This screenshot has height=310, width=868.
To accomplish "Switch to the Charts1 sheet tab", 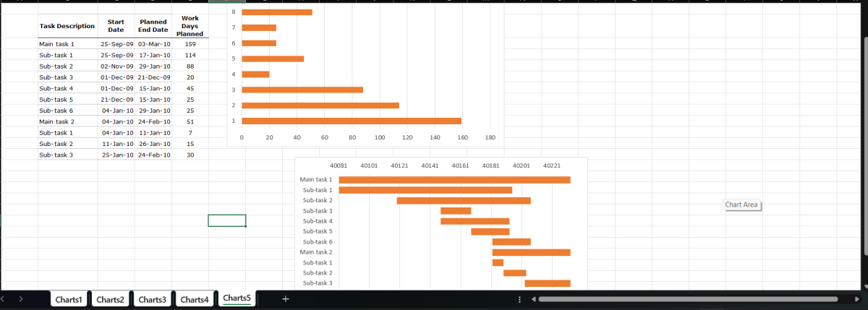I will [x=69, y=299].
